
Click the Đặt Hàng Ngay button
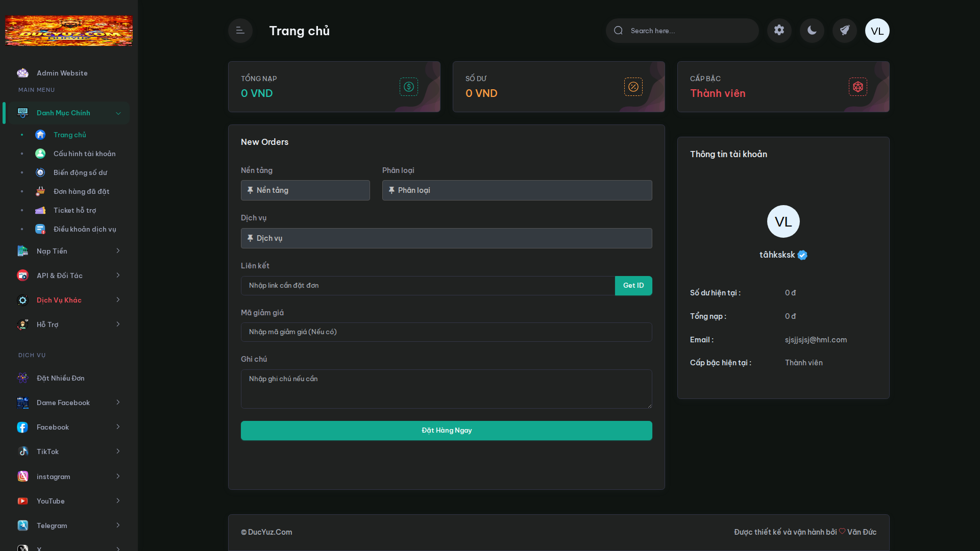(447, 431)
